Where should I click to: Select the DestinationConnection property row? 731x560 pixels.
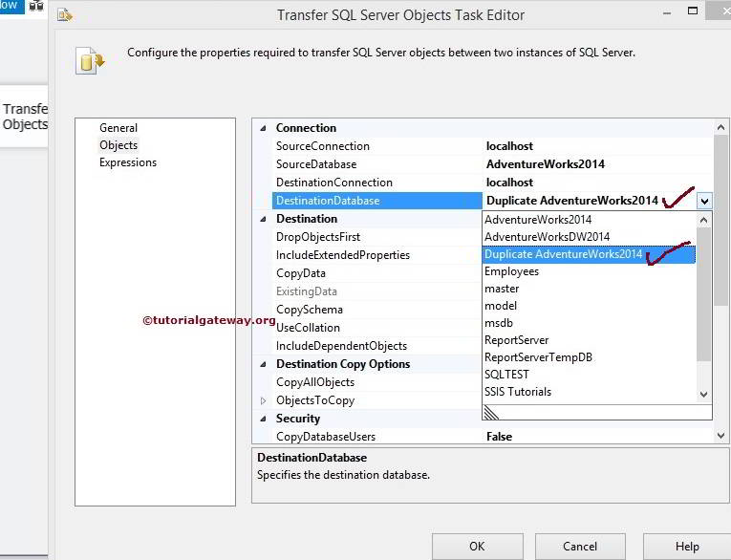pyautogui.click(x=493, y=183)
